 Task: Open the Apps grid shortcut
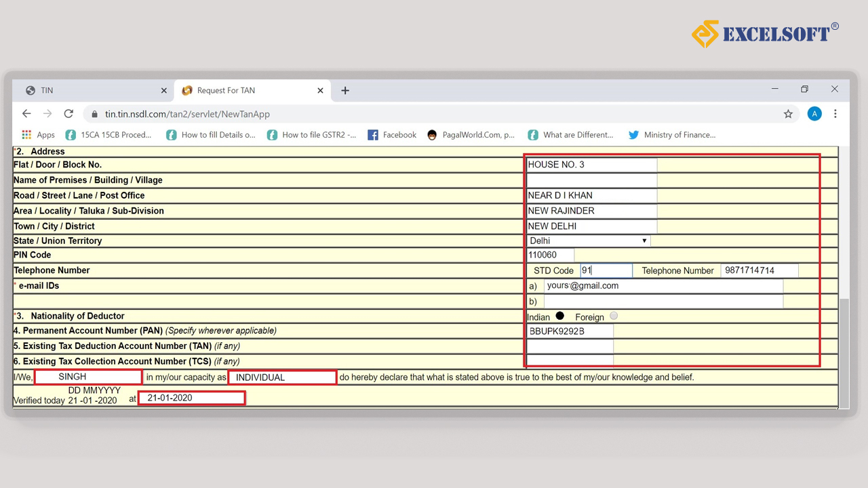click(39, 135)
